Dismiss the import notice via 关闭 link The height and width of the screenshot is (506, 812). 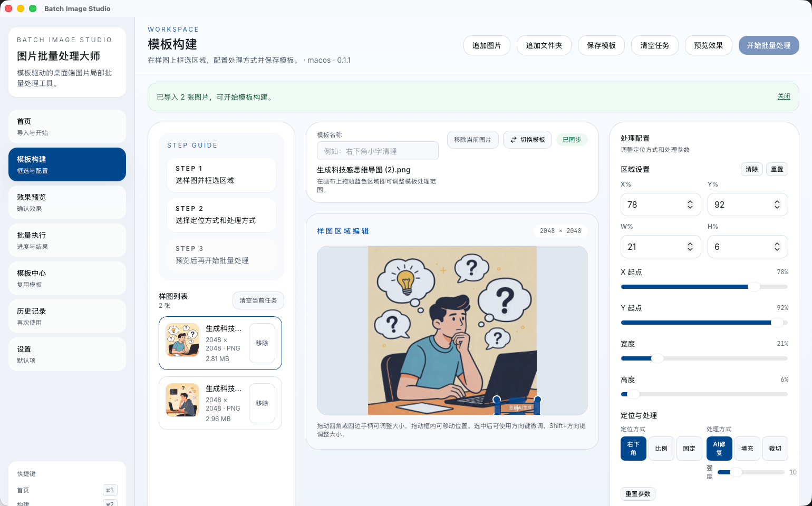pos(784,96)
